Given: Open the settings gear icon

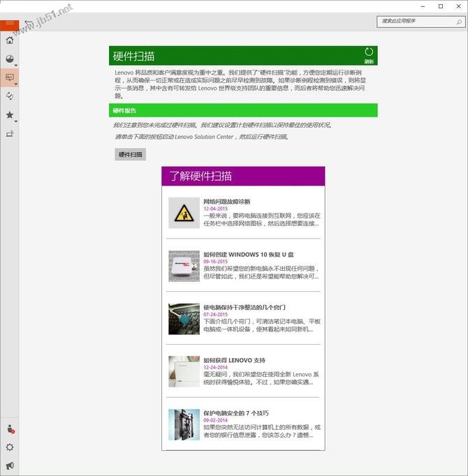Looking at the screenshot, I should click(x=10, y=447).
